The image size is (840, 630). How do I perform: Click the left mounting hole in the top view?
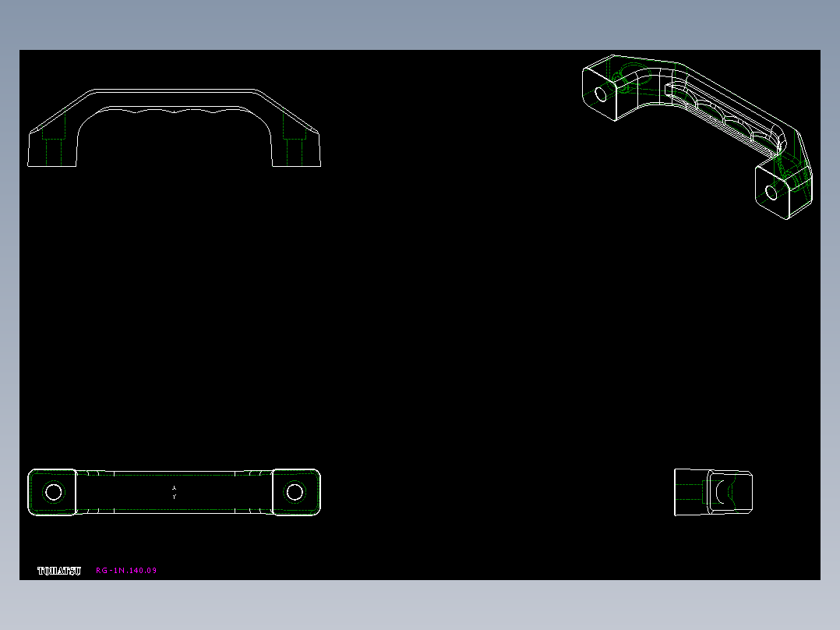[54, 492]
